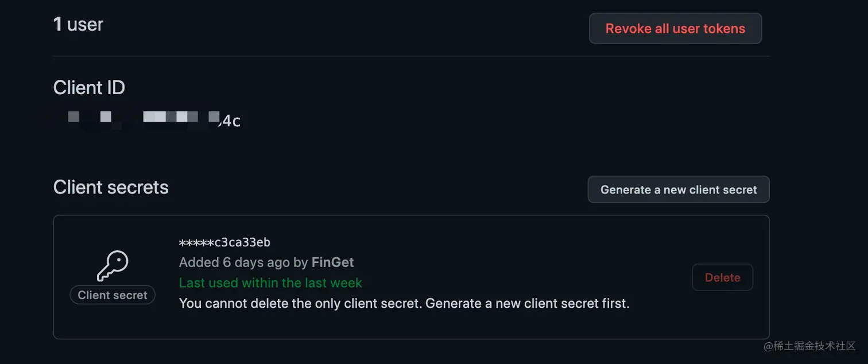Image resolution: width=868 pixels, height=364 pixels.
Task: Click the bold number "1" in the user count
Action: click(57, 24)
